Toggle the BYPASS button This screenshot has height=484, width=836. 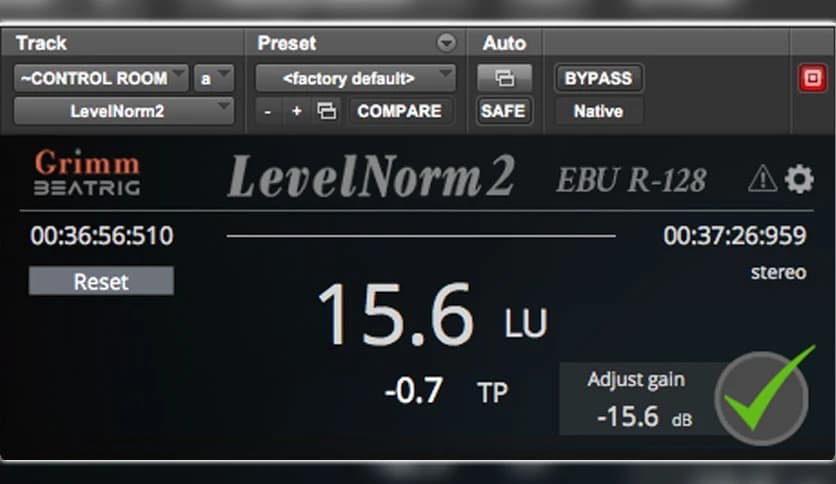(x=598, y=78)
